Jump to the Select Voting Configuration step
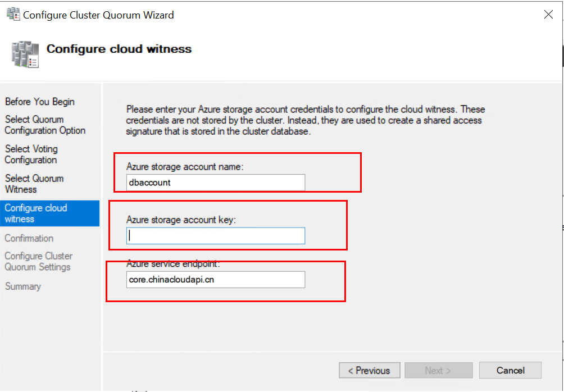This screenshot has height=392, width=564. tap(31, 154)
